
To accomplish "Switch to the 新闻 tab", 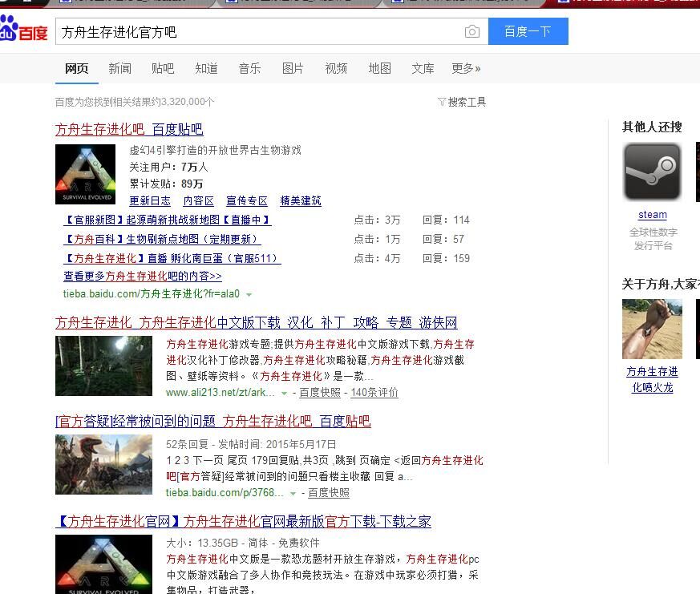I will (x=120, y=68).
